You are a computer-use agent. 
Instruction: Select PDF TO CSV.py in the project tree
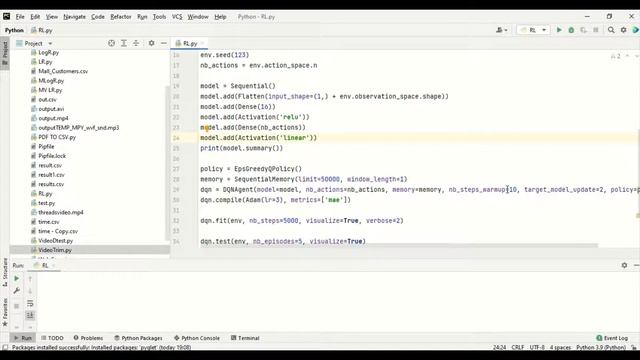pyautogui.click(x=57, y=137)
